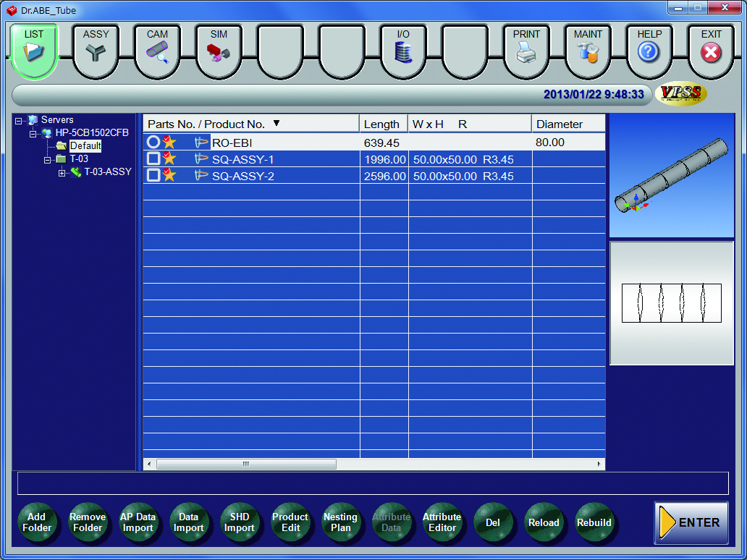
Task: Select the radio circle for RO-EBI
Action: pos(153,143)
